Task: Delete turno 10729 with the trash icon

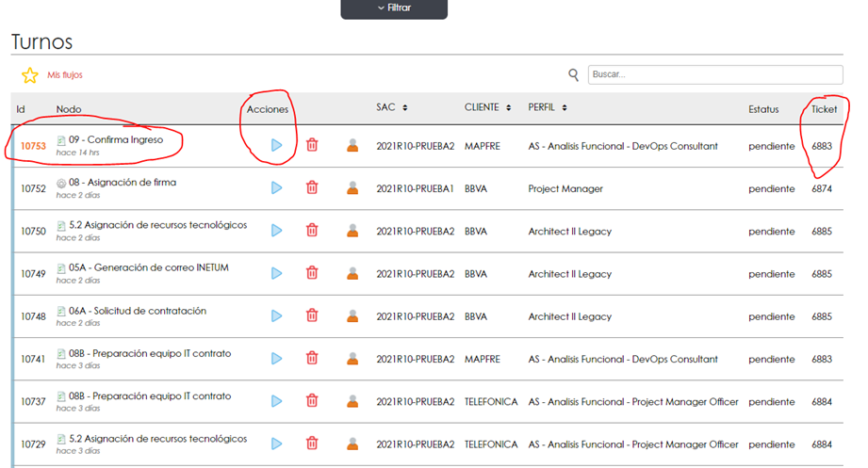Action: (312, 444)
